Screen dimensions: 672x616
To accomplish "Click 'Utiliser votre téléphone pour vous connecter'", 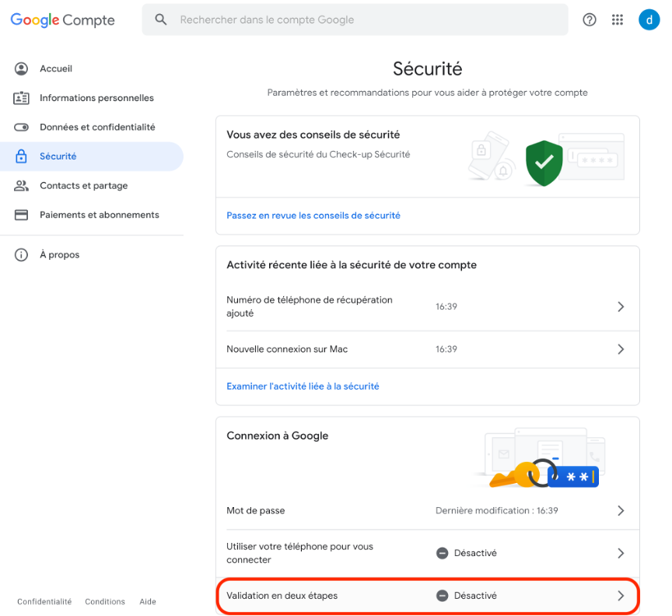I will (x=299, y=553).
